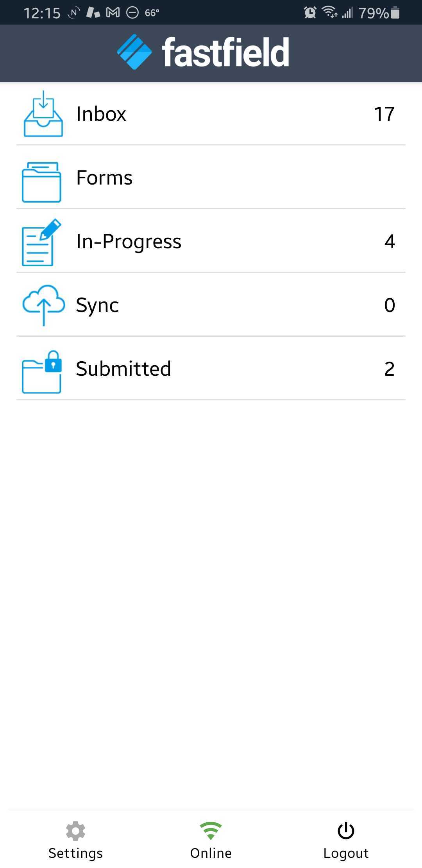Click the Submitted count of 2
The width and height of the screenshot is (422, 868).
389,369
